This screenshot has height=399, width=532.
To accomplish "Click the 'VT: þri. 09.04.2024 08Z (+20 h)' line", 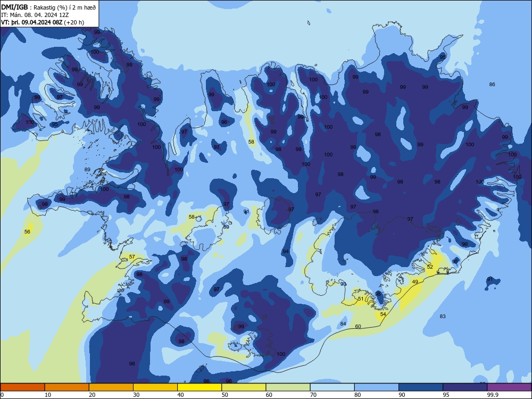I will (x=43, y=22).
